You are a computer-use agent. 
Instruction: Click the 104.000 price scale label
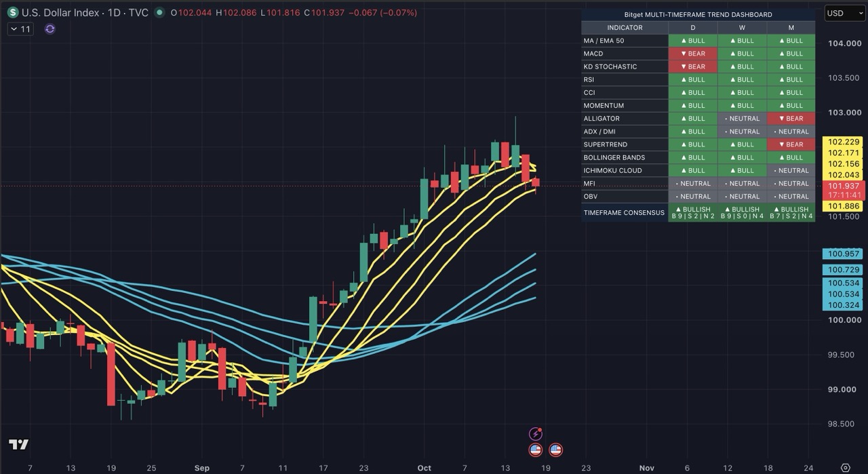pos(844,43)
